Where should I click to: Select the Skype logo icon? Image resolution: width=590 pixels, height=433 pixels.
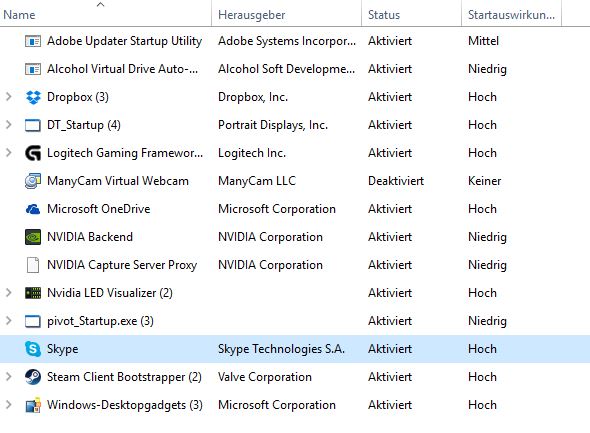point(33,349)
